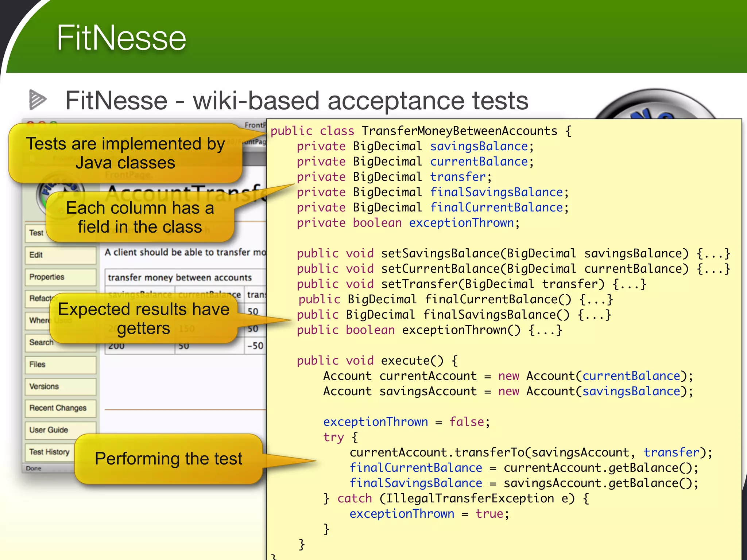Click the slide bullet arrow icon
The height and width of the screenshot is (560, 747).
[x=38, y=100]
